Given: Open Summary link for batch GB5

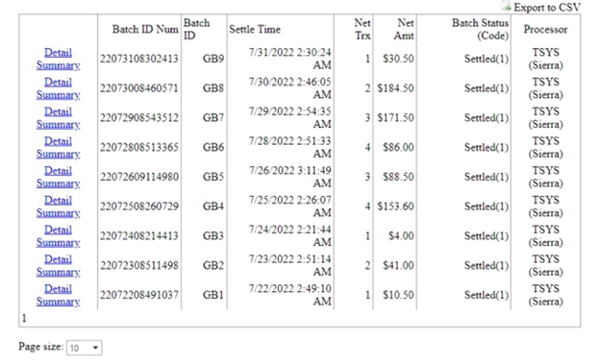Looking at the screenshot, I should click(58, 183).
